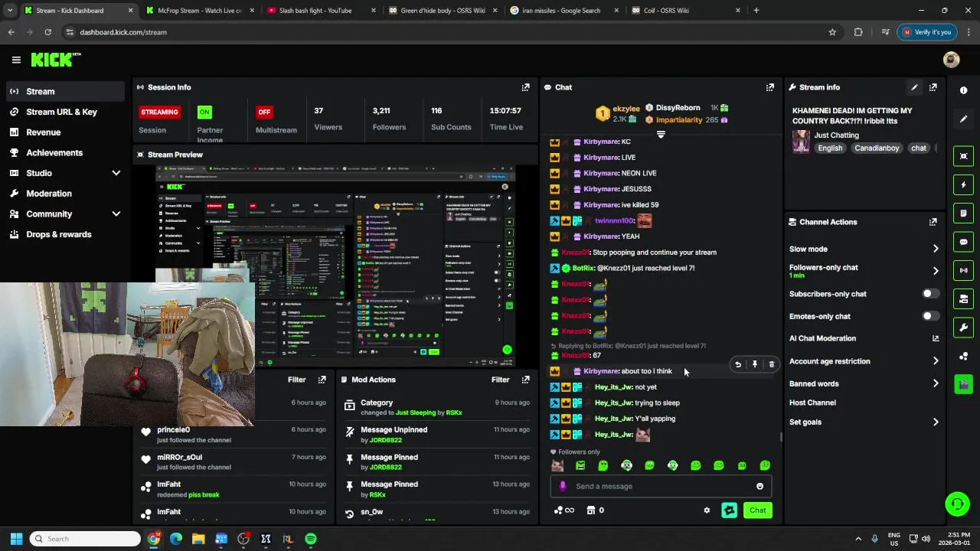Send message with green Chat button
The height and width of the screenshot is (551, 980).
(757, 510)
